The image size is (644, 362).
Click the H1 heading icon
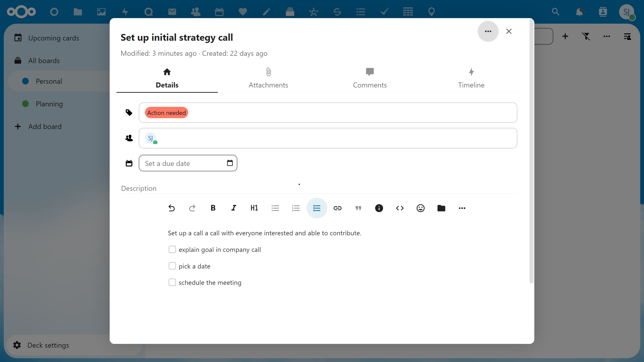click(254, 208)
